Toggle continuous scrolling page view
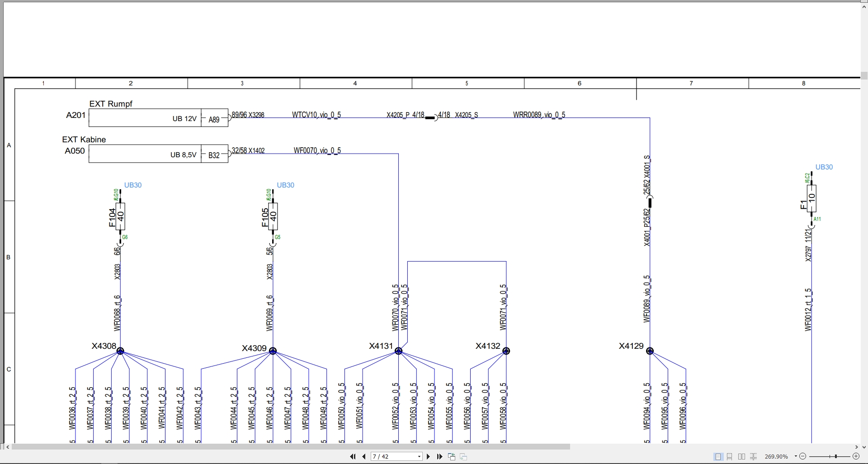 [730, 457]
